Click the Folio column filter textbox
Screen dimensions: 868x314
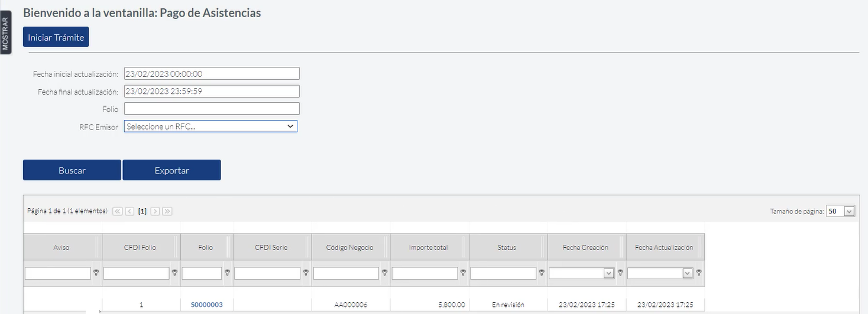tap(202, 273)
